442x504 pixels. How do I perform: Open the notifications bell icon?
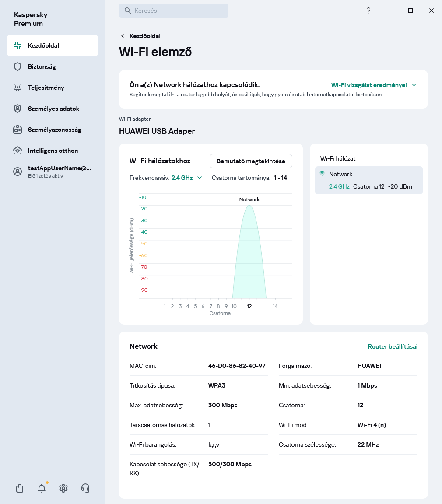coord(42,488)
